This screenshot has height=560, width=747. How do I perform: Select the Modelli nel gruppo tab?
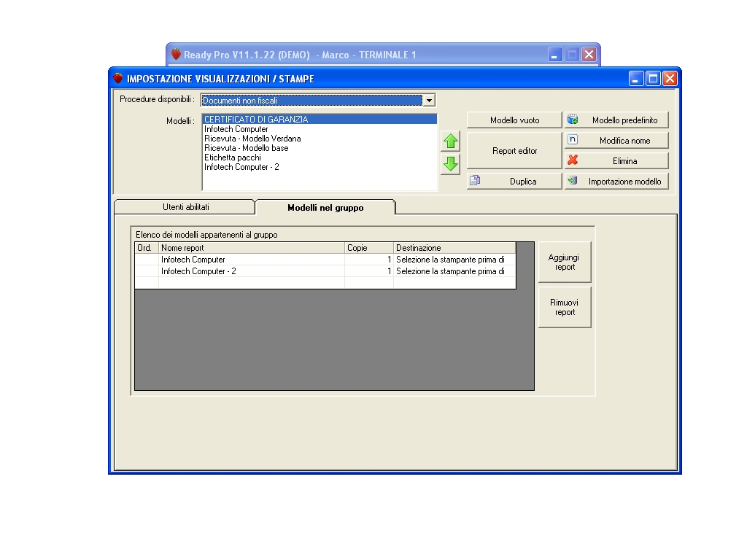tap(325, 208)
